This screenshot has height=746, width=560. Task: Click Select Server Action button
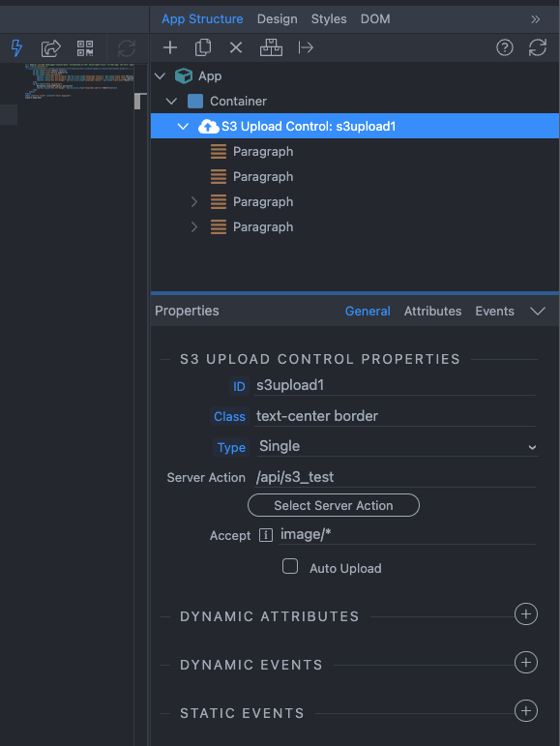coord(334,505)
